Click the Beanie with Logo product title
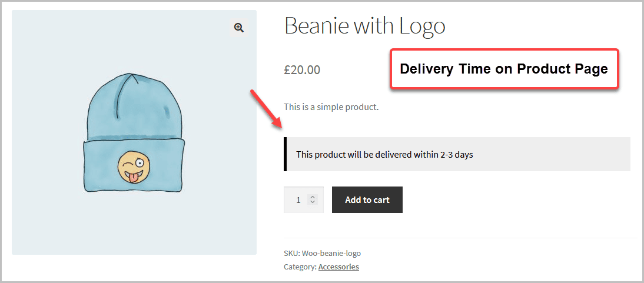 pos(364,26)
